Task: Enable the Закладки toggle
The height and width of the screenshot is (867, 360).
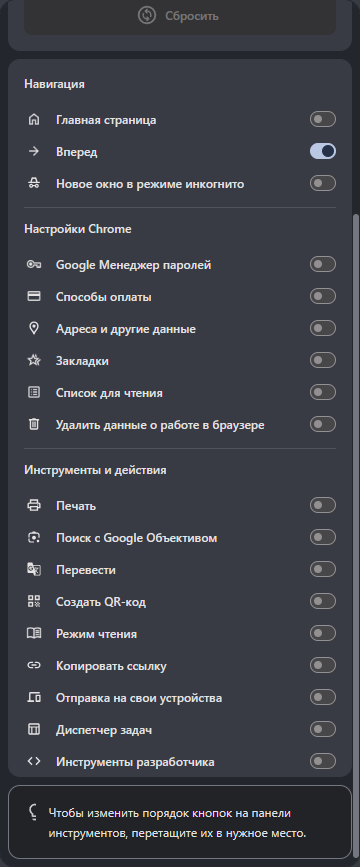Action: click(323, 361)
